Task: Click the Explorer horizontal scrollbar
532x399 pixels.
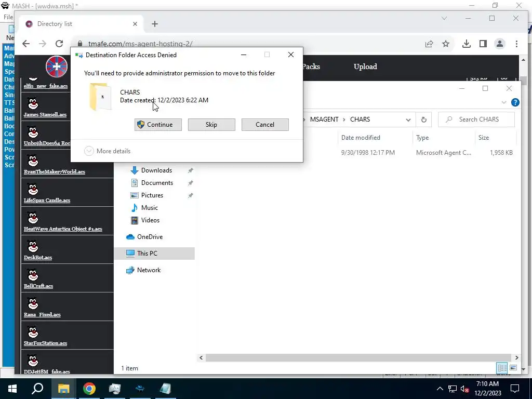Action: [x=358, y=357]
